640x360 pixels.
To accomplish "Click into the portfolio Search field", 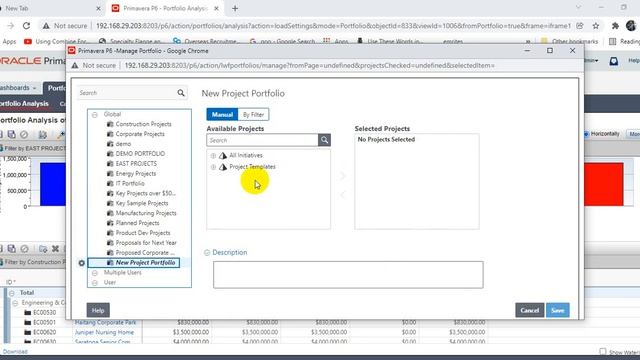I will 127,93.
